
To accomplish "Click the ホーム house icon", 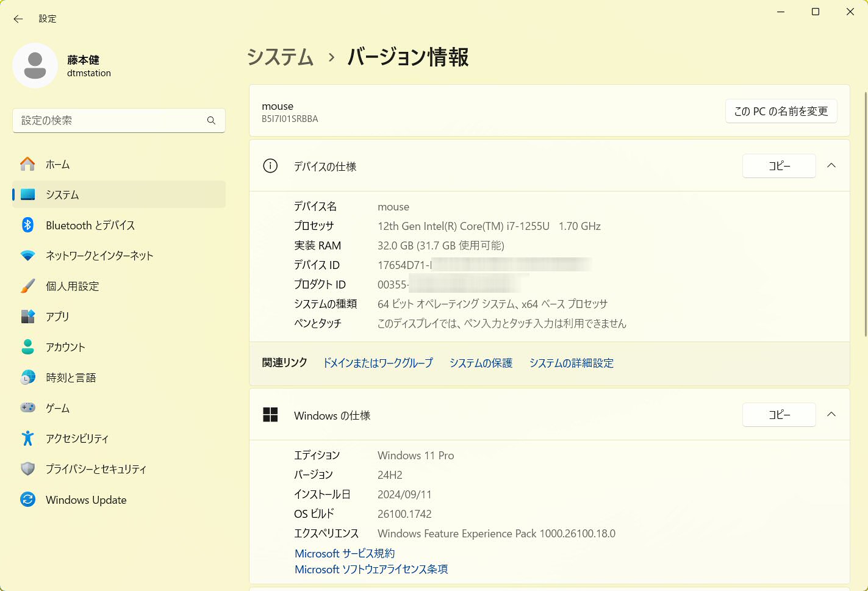I will coord(27,164).
